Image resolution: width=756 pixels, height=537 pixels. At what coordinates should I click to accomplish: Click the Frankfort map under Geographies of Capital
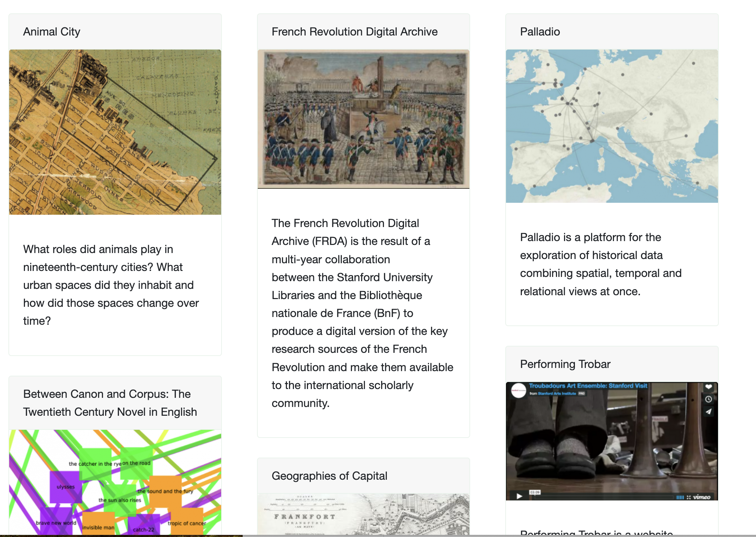tap(363, 515)
